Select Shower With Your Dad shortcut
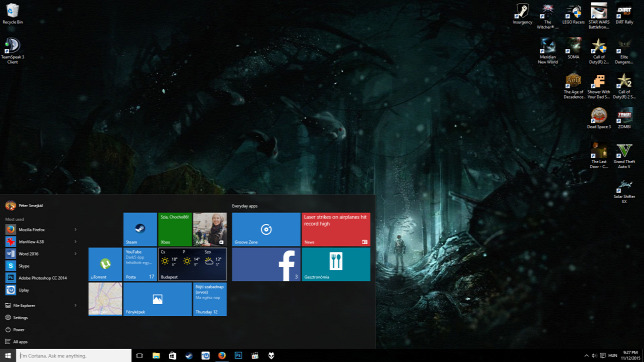Viewport: 644px width, 362px height. (x=599, y=86)
